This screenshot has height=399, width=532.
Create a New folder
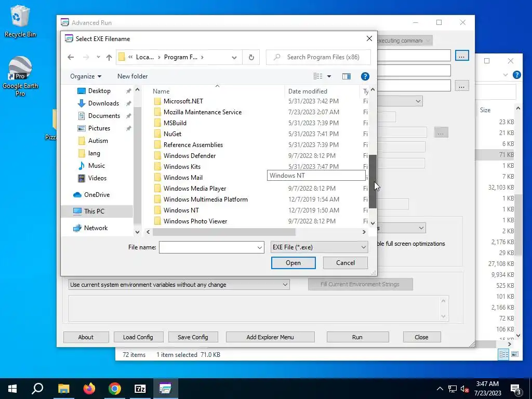point(132,76)
